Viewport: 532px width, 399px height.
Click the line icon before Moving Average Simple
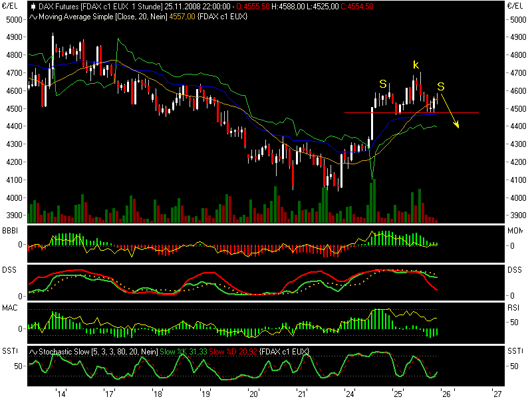33,17
